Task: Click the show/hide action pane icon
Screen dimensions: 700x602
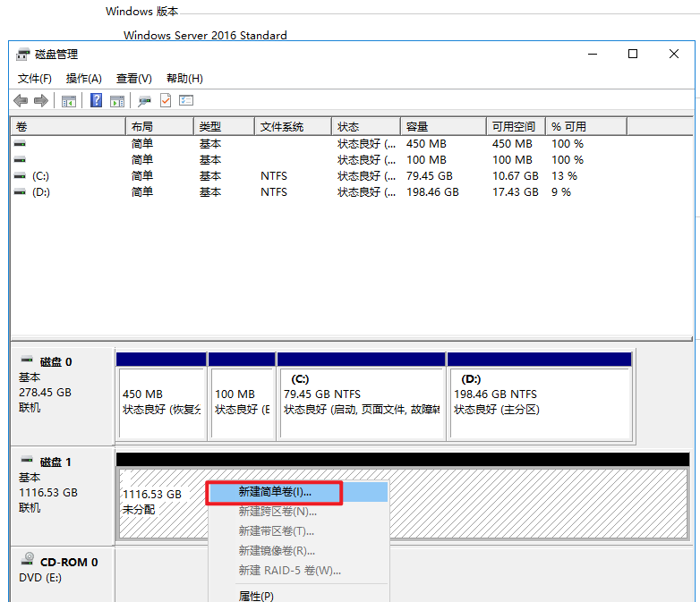Action: pos(116,100)
